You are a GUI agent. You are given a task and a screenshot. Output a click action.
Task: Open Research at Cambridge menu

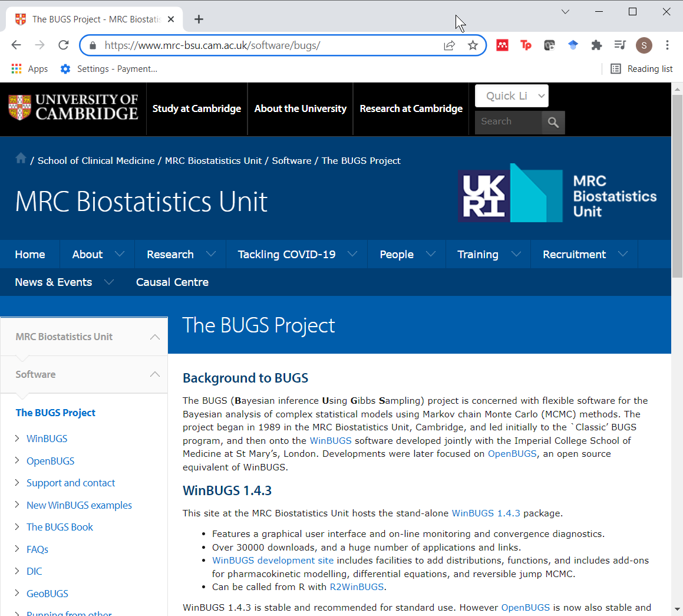(411, 109)
